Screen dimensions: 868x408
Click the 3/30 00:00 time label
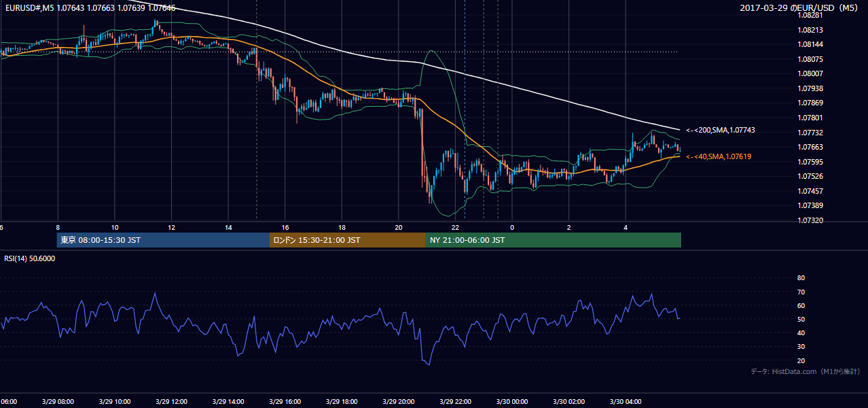pyautogui.click(x=511, y=401)
